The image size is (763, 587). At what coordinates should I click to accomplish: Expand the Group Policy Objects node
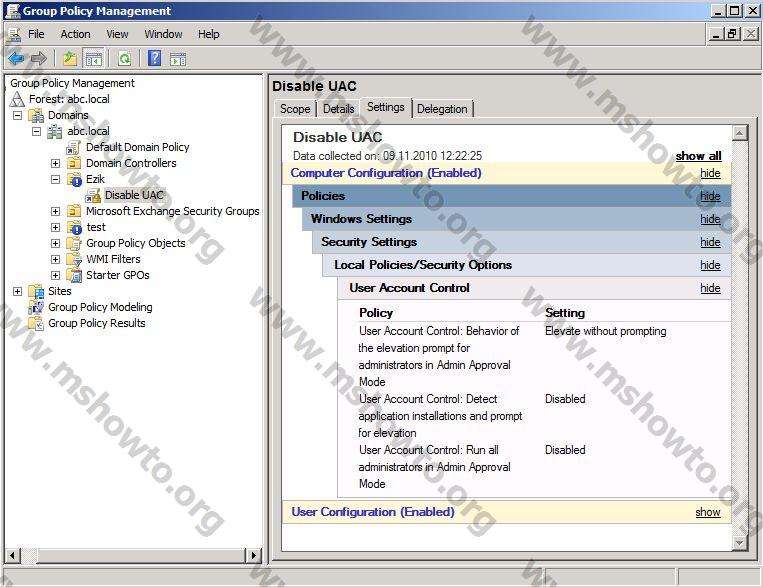coord(55,243)
